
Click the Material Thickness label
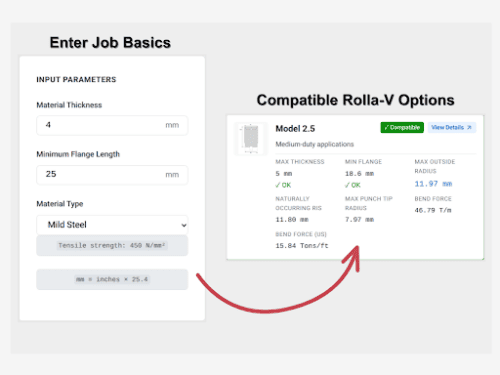[x=69, y=105]
